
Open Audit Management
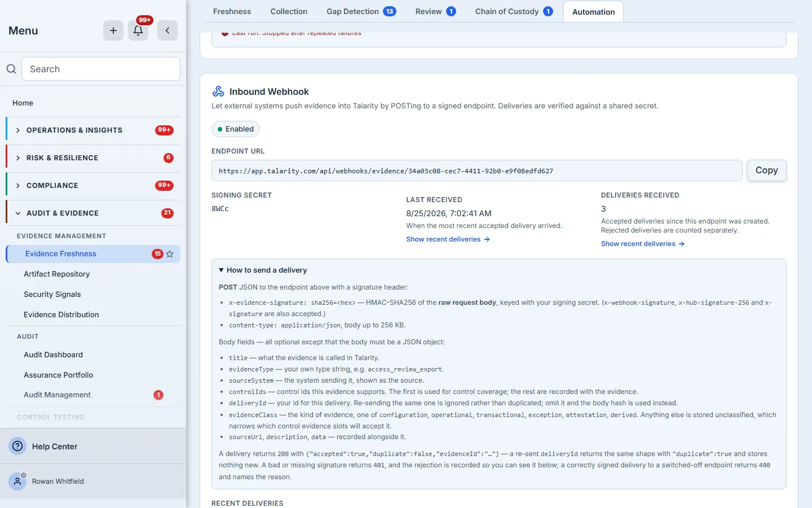[57, 395]
